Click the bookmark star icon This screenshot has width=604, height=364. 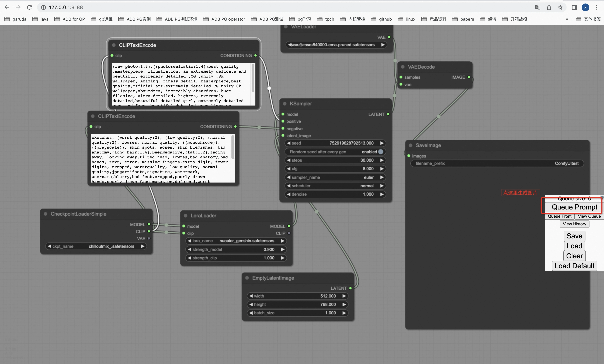point(560,7)
